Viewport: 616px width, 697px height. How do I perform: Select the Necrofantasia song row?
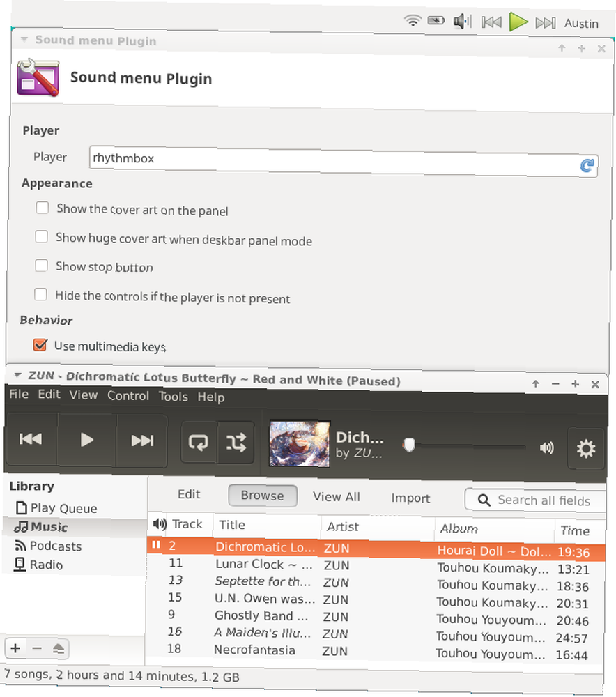(x=375, y=651)
